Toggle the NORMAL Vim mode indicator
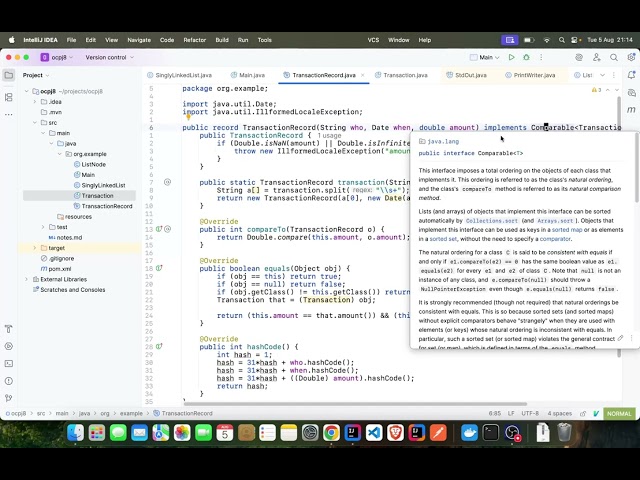 [x=619, y=413]
